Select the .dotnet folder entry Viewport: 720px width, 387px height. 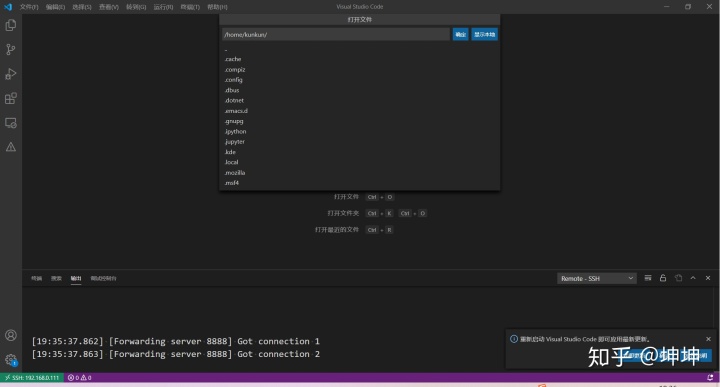point(360,101)
